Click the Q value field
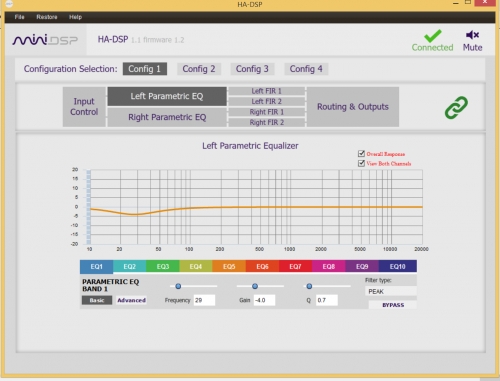Image resolution: width=500 pixels, height=381 pixels. pos(327,300)
